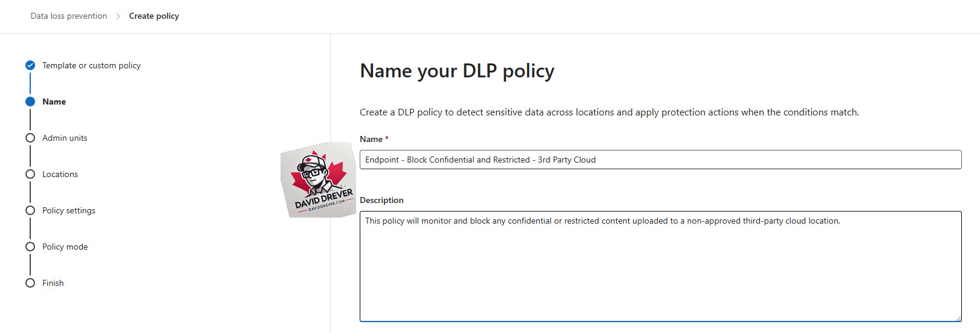980x333 pixels.
Task: Open the Policy mode step label
Action: (x=65, y=247)
